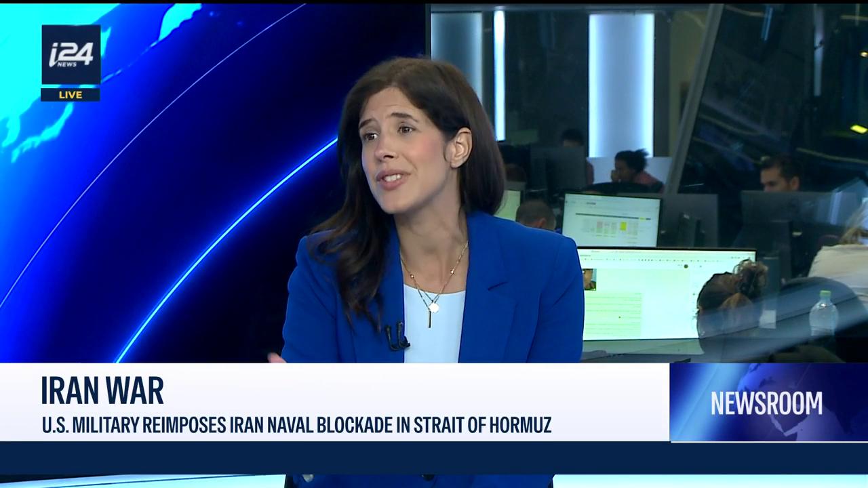Click the bright vertical light panel in the newsroom
868x488 pixels.
[x=620, y=83]
